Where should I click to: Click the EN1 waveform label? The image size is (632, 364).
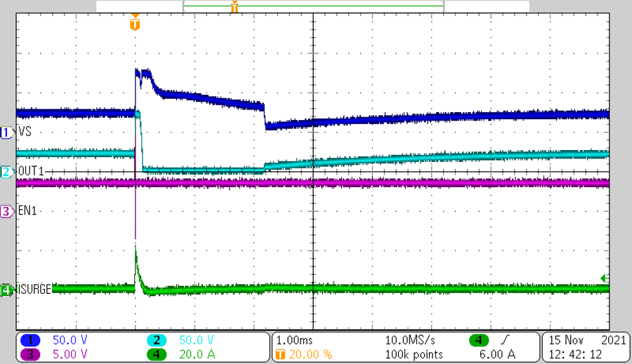pyautogui.click(x=27, y=210)
